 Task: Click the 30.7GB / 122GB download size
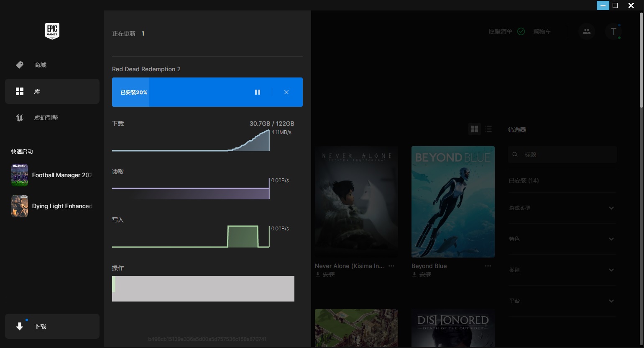coord(272,124)
